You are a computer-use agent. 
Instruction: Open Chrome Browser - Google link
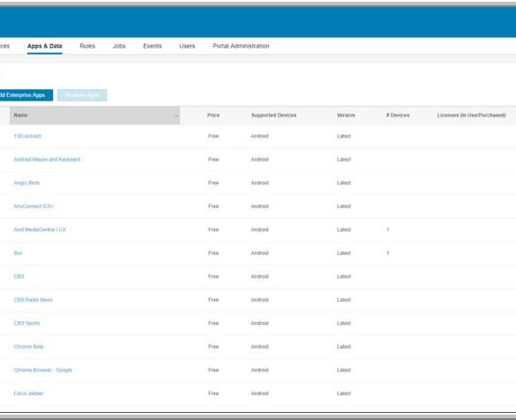tap(43, 370)
